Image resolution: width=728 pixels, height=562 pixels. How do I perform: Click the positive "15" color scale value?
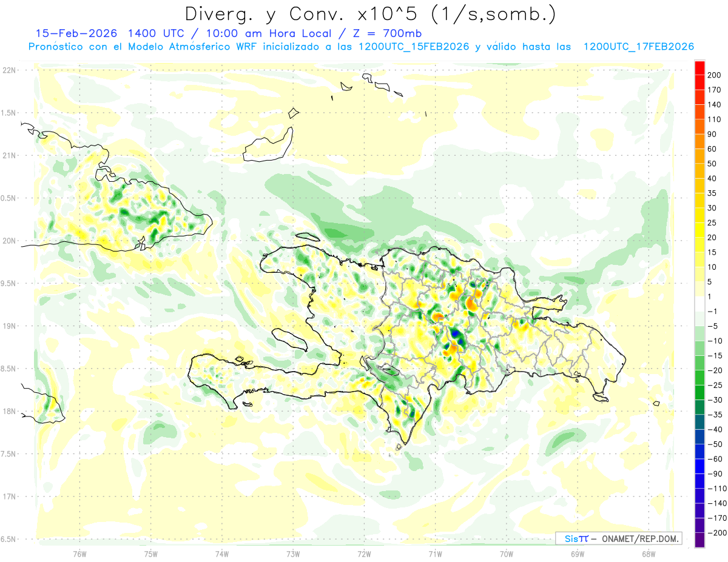(713, 252)
